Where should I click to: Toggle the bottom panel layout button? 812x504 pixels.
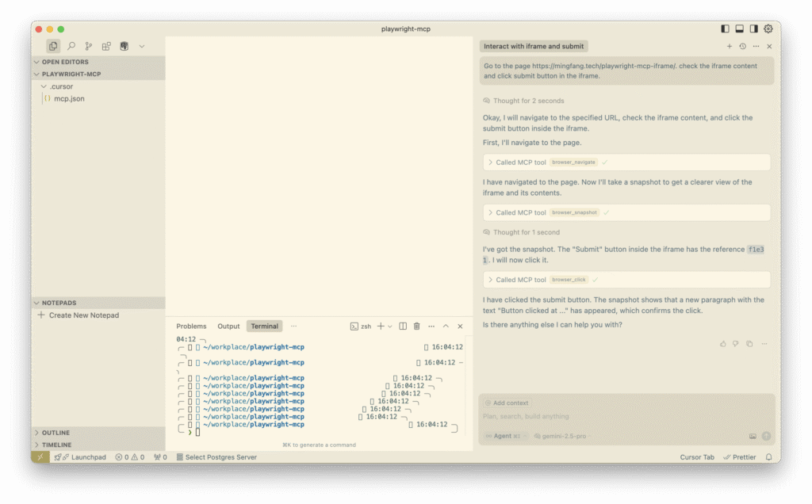[739, 29]
